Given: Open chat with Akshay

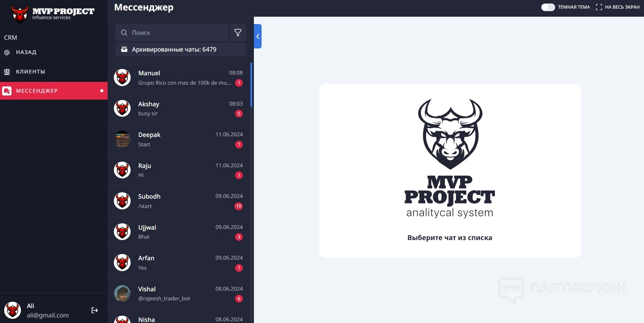Looking at the screenshot, I should click(x=179, y=108).
